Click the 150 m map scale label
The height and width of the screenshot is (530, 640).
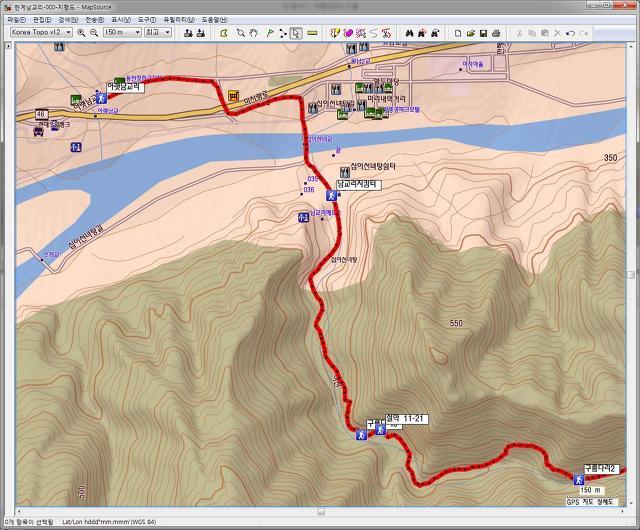591,490
